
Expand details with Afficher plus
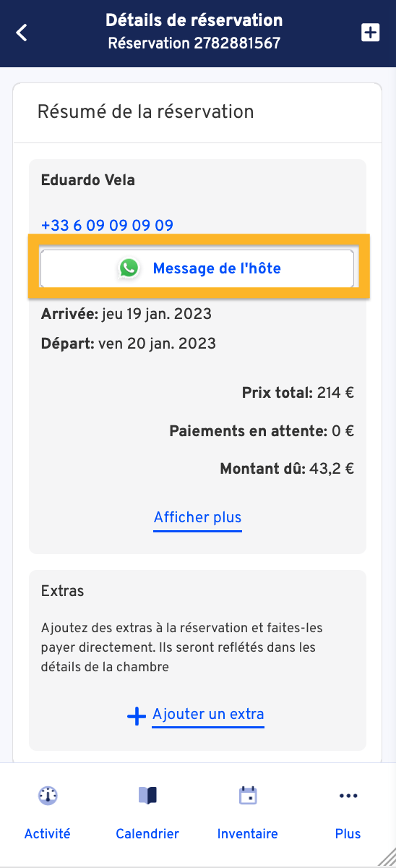pos(197,517)
